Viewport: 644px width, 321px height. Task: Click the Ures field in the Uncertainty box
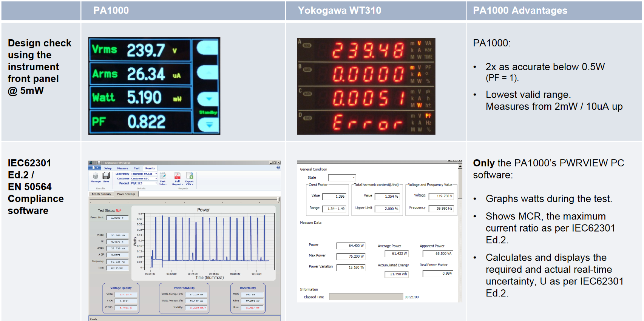[252, 308]
